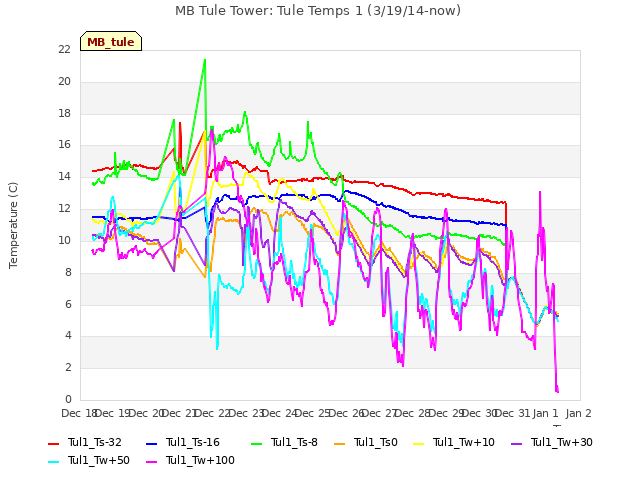
Task: Click the 0 y-axis tick label
Action: [68, 399]
